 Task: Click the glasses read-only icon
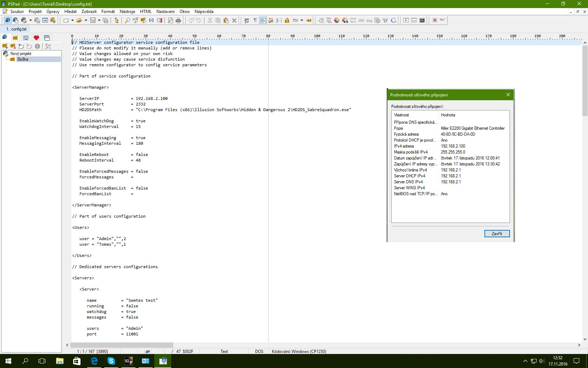(x=443, y=20)
